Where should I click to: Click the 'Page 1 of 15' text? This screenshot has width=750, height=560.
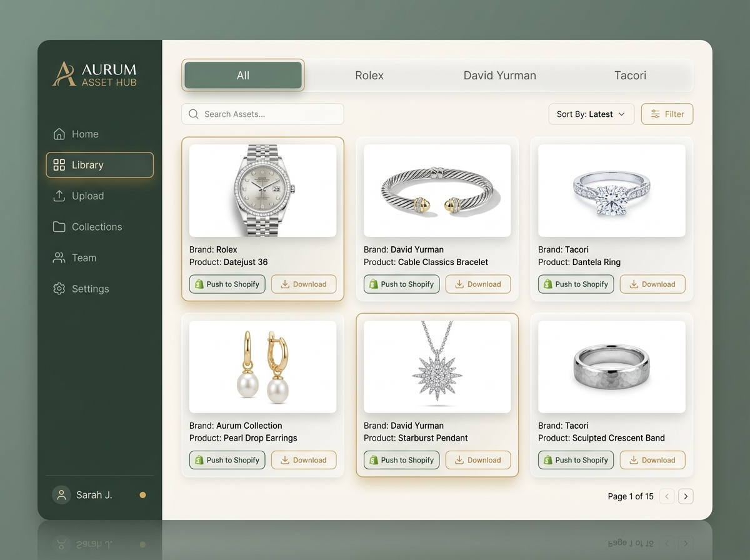631,496
